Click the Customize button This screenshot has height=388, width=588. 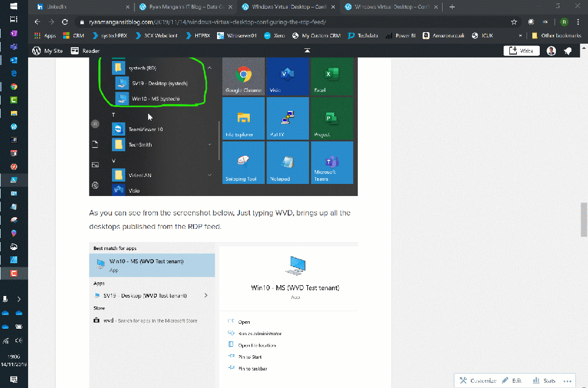478,381
